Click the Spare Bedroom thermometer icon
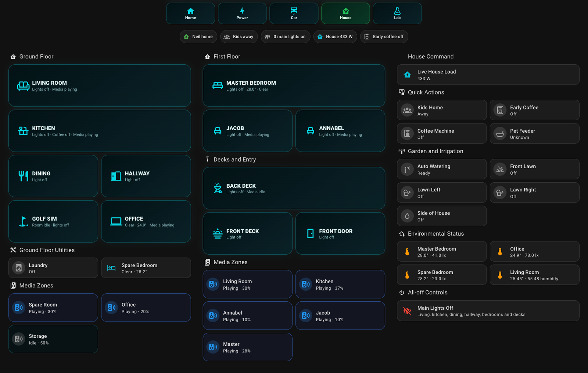 (x=407, y=275)
